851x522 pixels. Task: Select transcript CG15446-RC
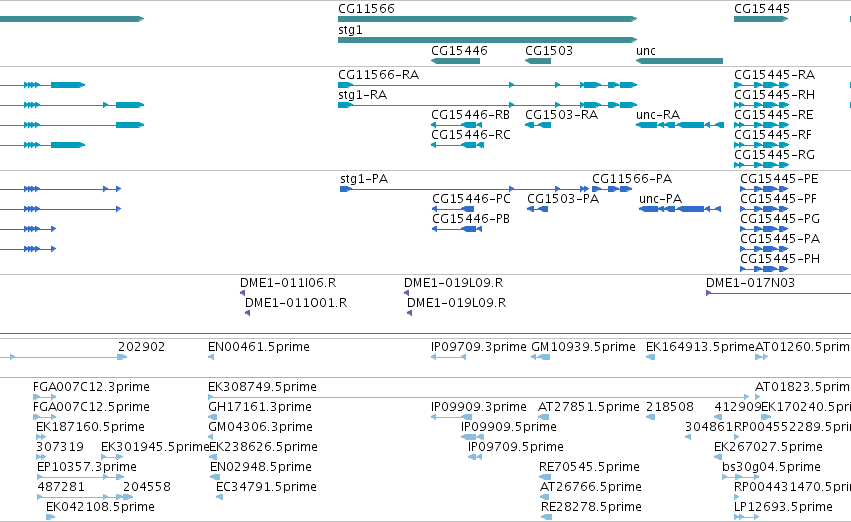click(457, 145)
